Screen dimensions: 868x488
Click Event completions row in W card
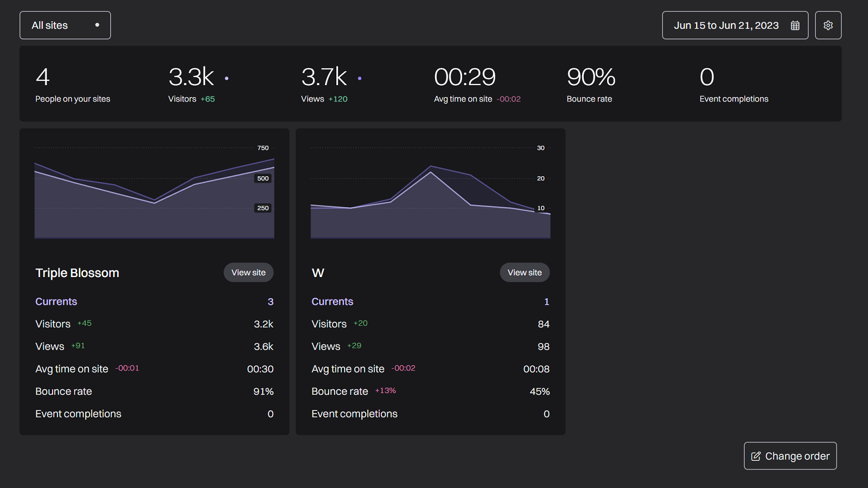pyautogui.click(x=430, y=414)
